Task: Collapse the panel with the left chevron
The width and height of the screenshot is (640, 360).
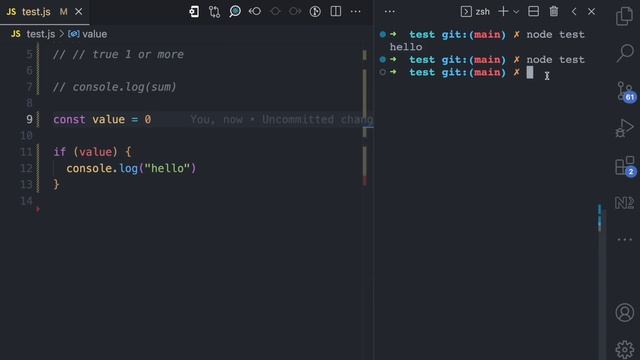Action: [x=574, y=11]
